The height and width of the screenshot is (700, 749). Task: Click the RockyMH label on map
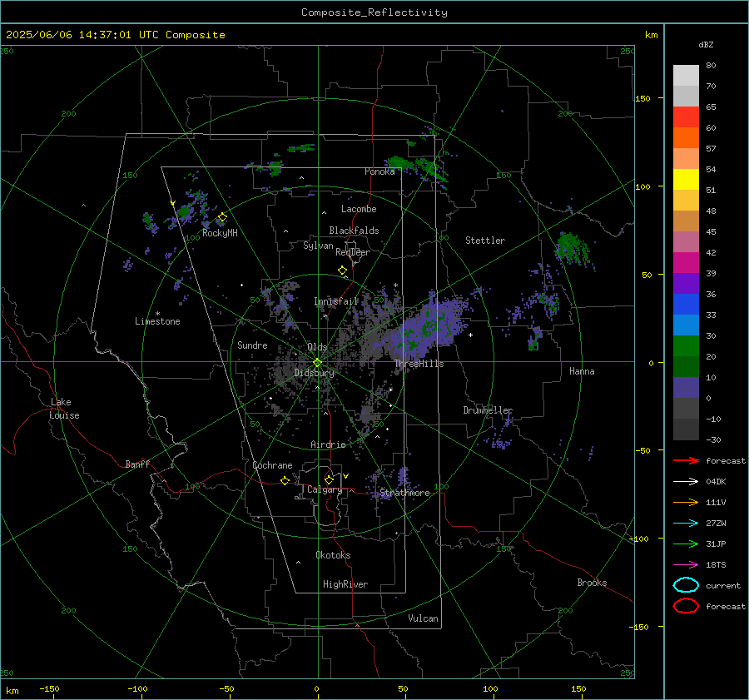[220, 233]
